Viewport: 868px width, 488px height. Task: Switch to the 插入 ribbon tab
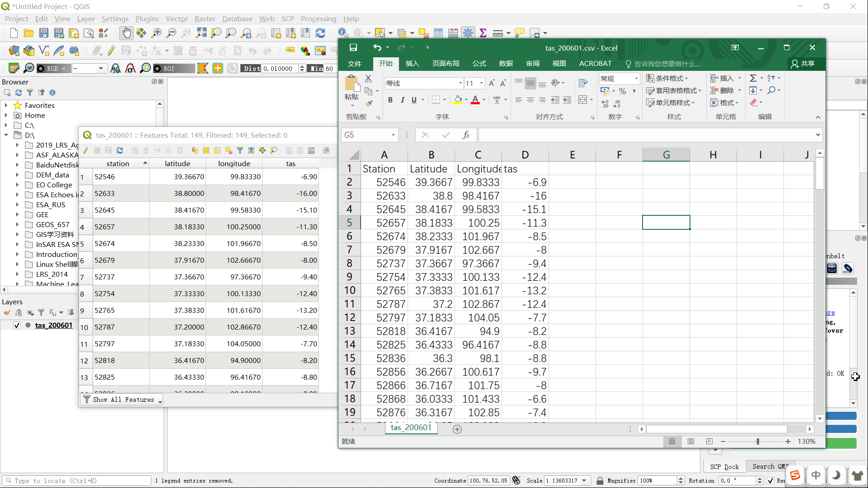(412, 64)
